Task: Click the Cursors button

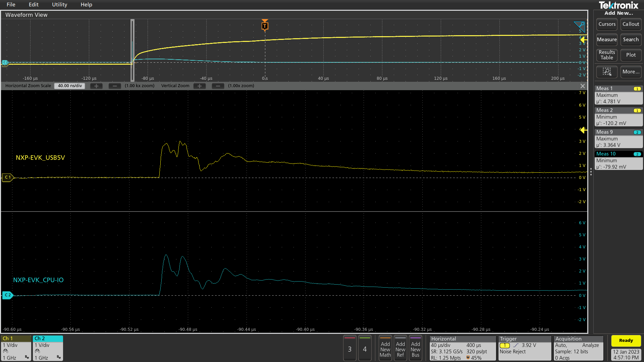Action: [x=606, y=24]
